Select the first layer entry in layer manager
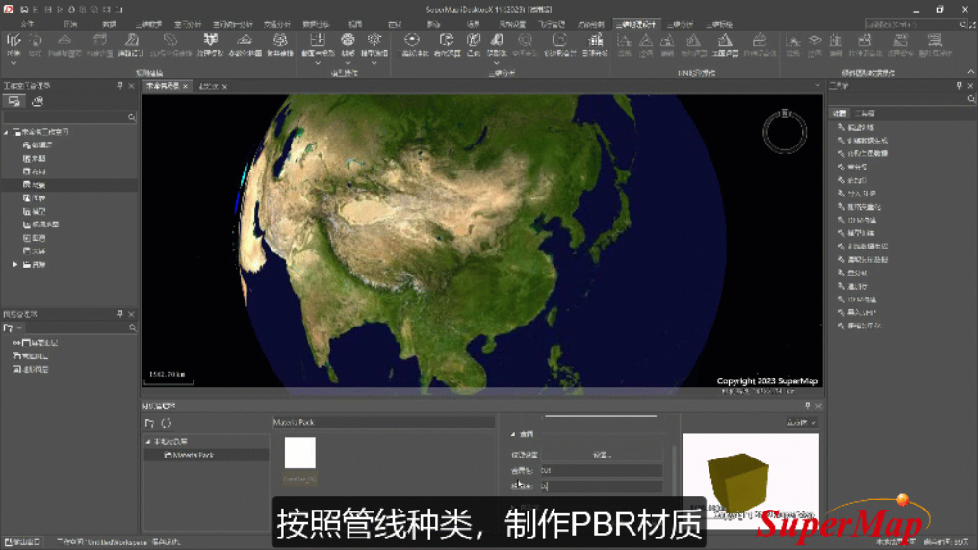This screenshot has height=550, width=980. click(38, 343)
